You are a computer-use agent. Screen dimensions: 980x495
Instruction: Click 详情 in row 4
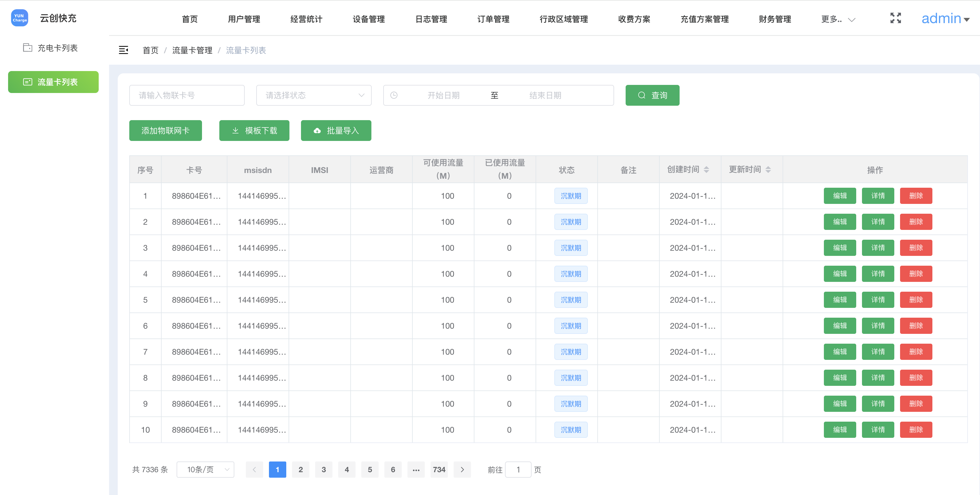tap(878, 274)
